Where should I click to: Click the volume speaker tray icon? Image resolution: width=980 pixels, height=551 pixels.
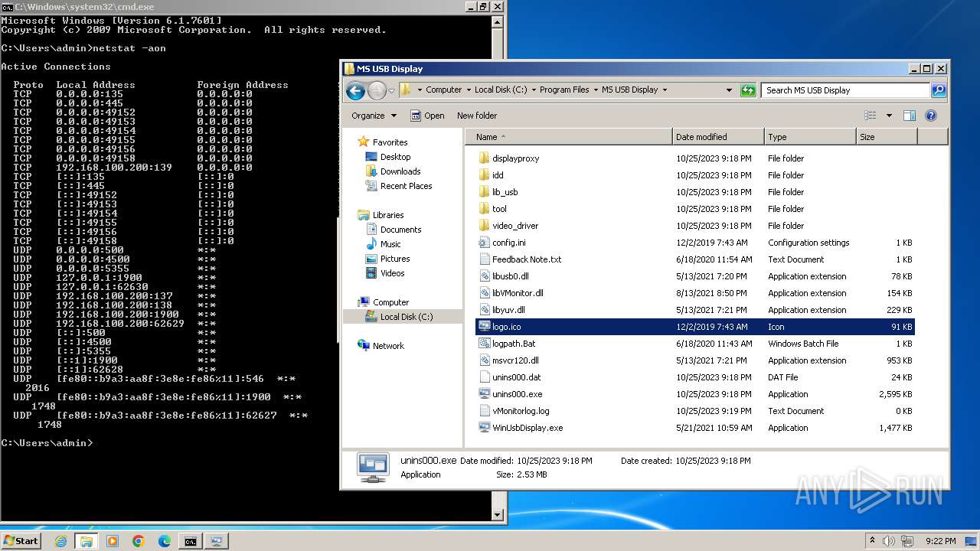click(889, 541)
